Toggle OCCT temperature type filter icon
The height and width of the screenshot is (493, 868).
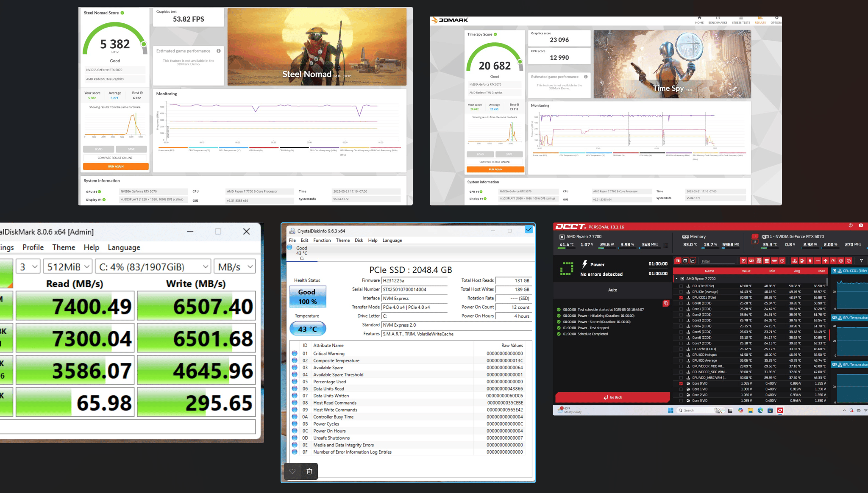pos(794,261)
